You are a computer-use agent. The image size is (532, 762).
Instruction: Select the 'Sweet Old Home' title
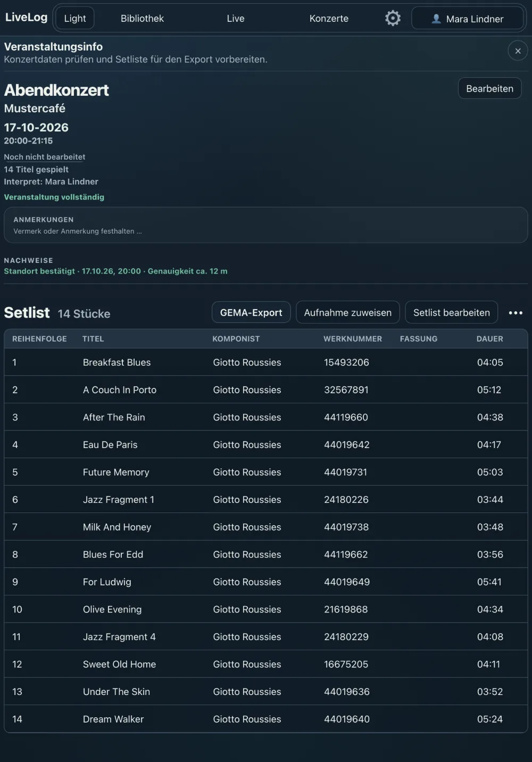tap(120, 665)
